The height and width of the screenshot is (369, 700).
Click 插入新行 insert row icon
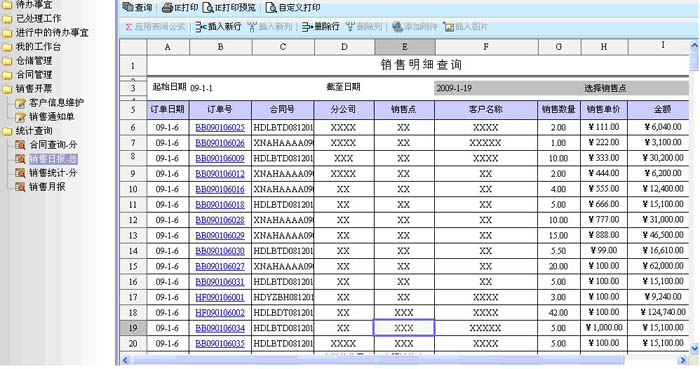tap(201, 27)
